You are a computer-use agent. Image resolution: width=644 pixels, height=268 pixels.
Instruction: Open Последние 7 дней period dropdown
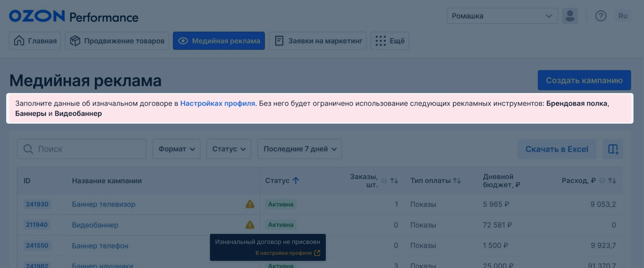[300, 149]
